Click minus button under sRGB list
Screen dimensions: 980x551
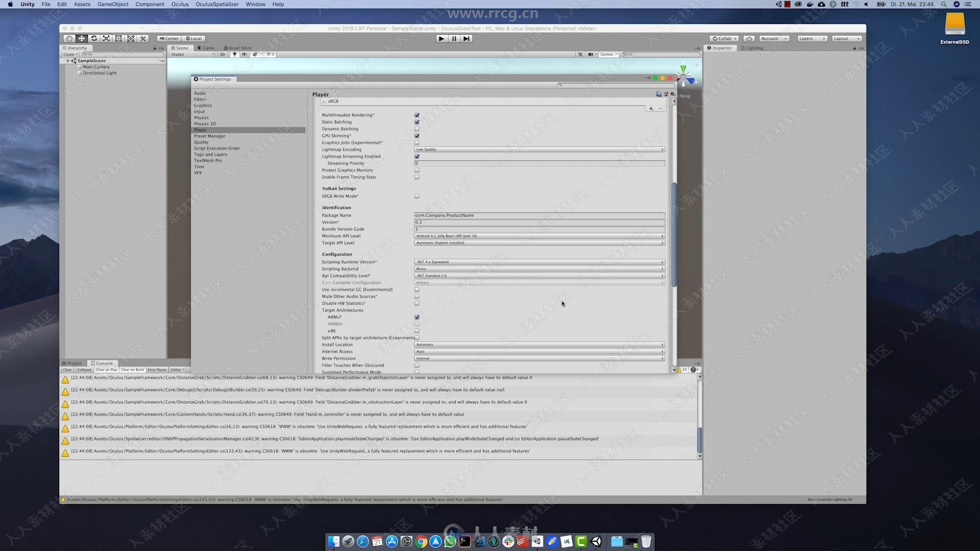[660, 108]
